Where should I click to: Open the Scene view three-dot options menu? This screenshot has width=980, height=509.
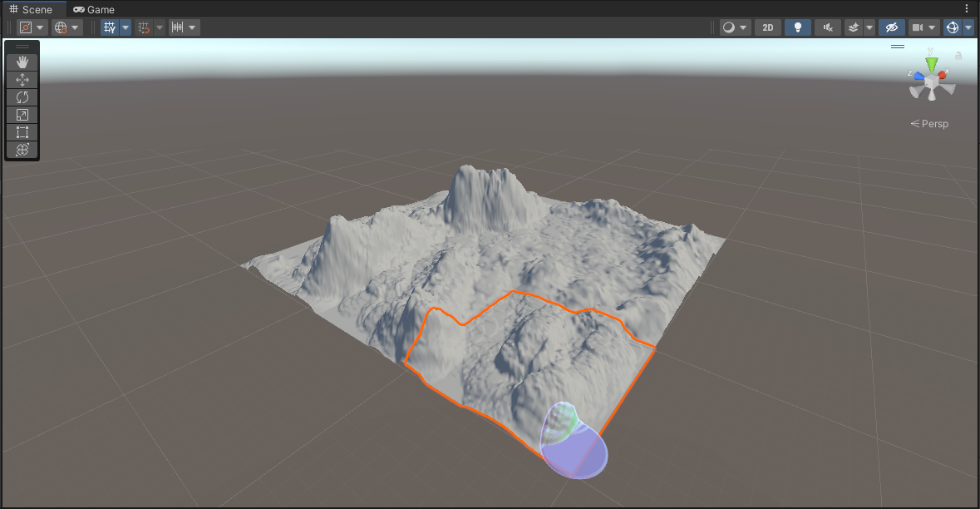(x=967, y=9)
